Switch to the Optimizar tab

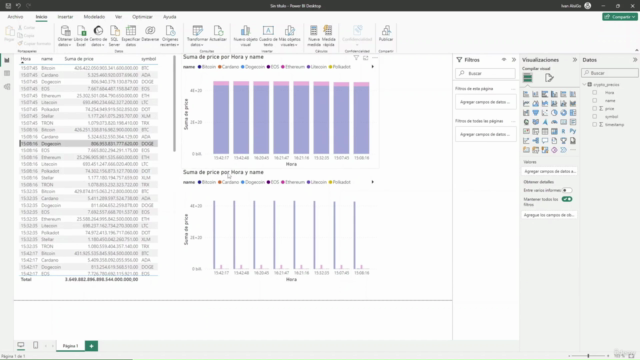(142, 17)
